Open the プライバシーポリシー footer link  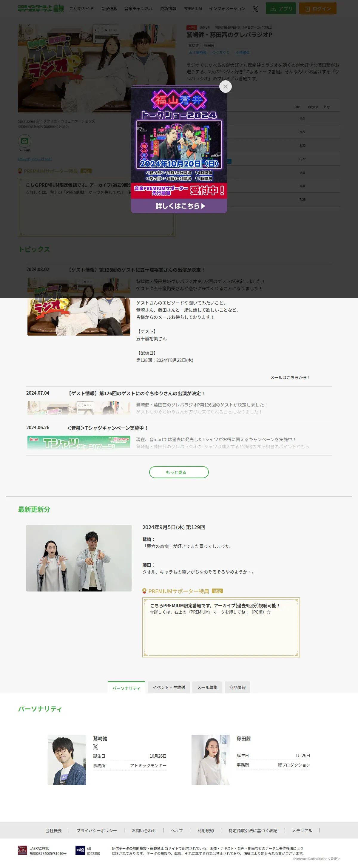coord(97,831)
